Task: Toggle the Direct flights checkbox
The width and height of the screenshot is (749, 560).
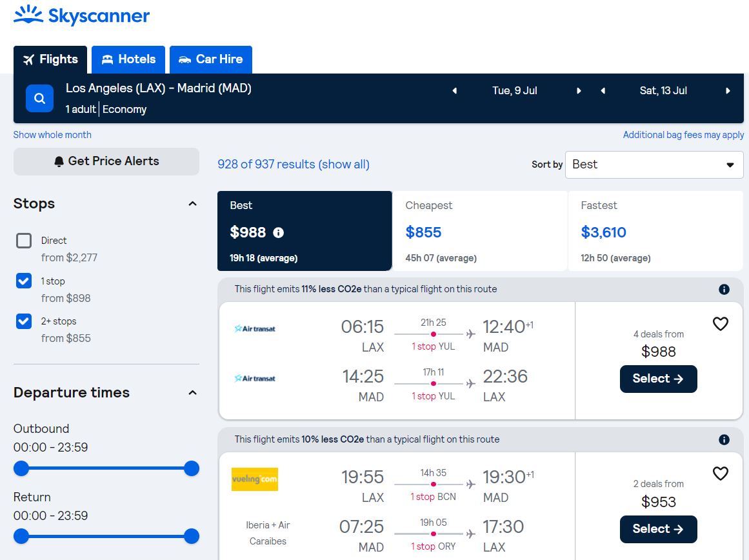Action: point(24,241)
